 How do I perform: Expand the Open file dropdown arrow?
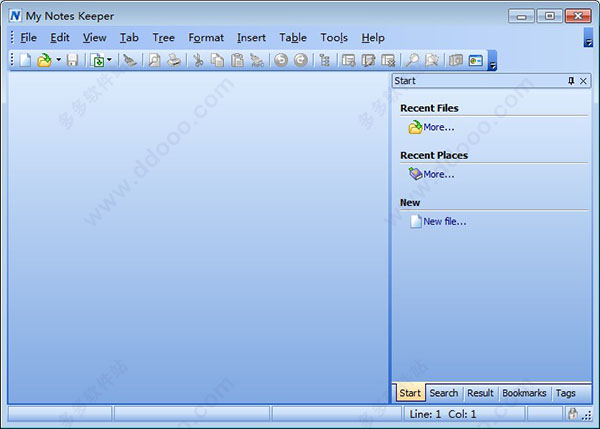point(59,60)
